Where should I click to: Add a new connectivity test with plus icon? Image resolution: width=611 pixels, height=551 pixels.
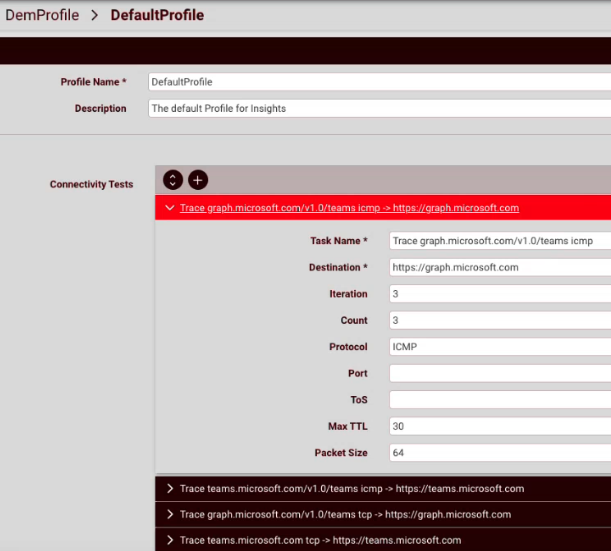click(198, 180)
